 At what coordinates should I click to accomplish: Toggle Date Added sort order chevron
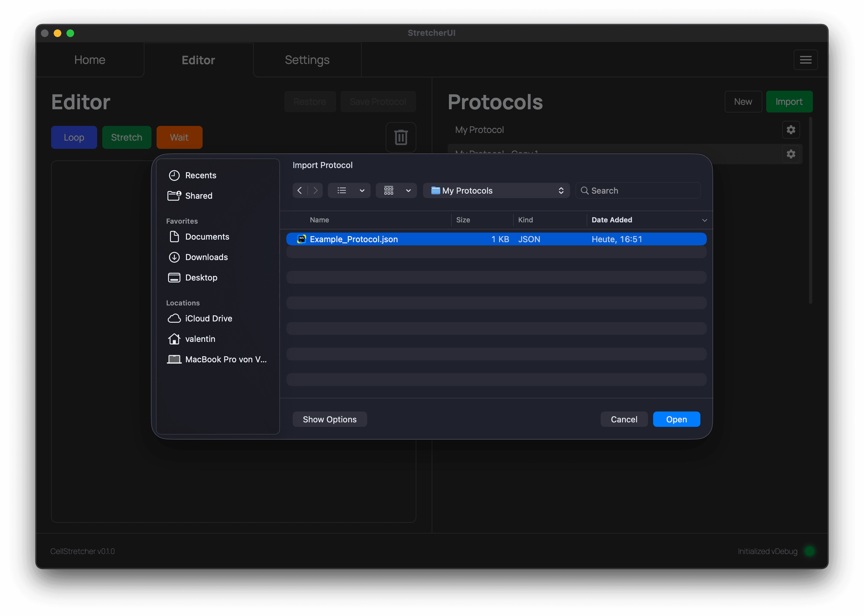coord(704,220)
